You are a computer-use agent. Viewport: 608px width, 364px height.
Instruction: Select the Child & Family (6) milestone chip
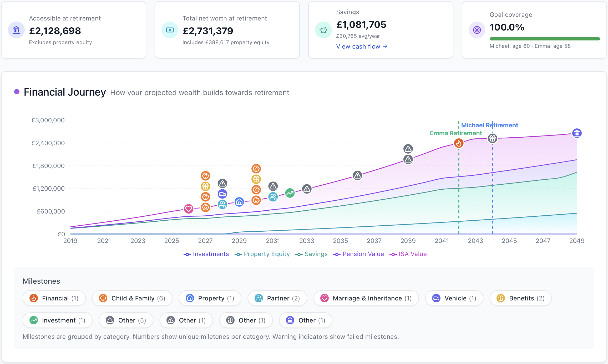pyautogui.click(x=132, y=298)
